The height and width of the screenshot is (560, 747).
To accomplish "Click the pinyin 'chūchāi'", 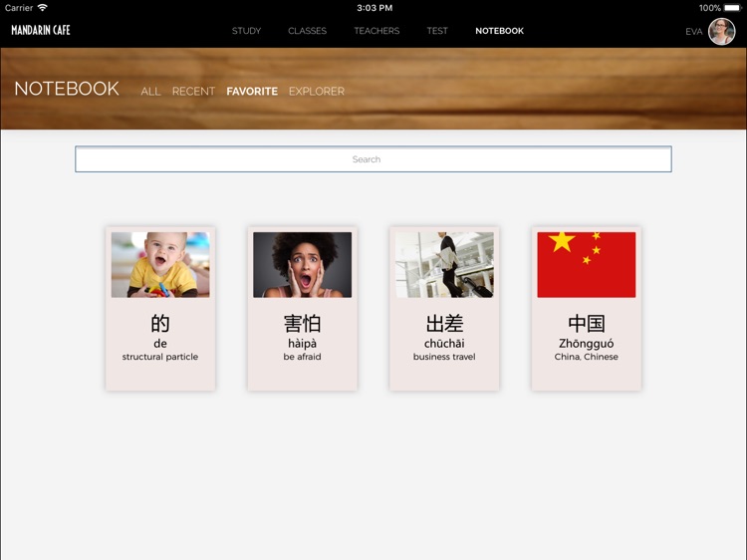I will pos(444,344).
